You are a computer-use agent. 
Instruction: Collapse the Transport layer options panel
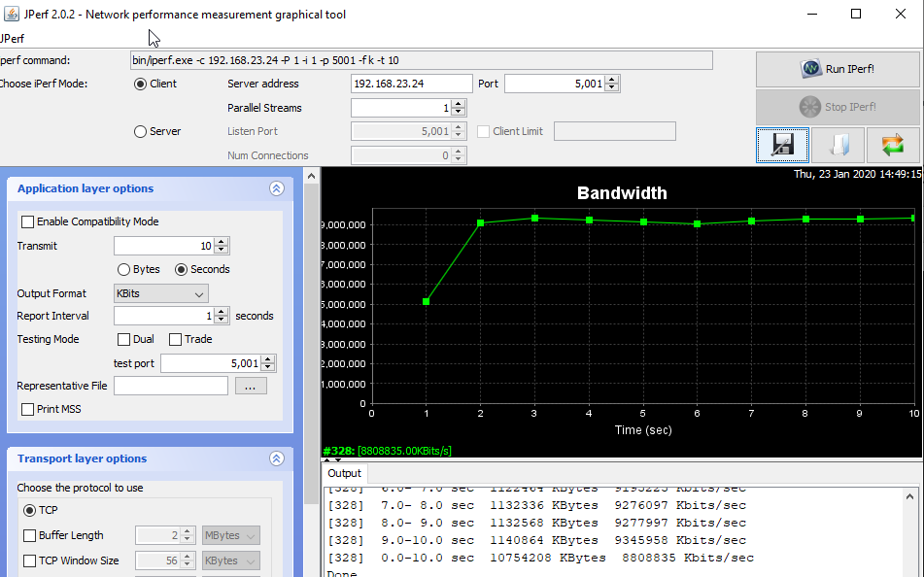[x=276, y=458]
